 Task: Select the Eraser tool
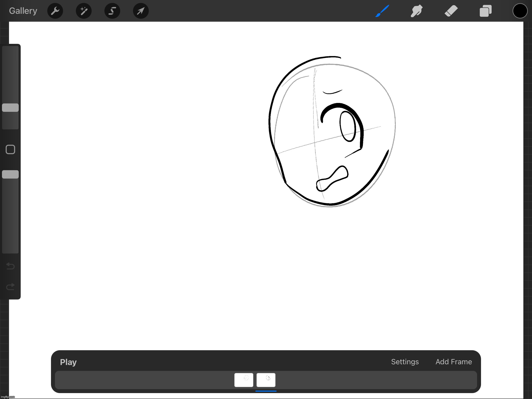(x=451, y=11)
